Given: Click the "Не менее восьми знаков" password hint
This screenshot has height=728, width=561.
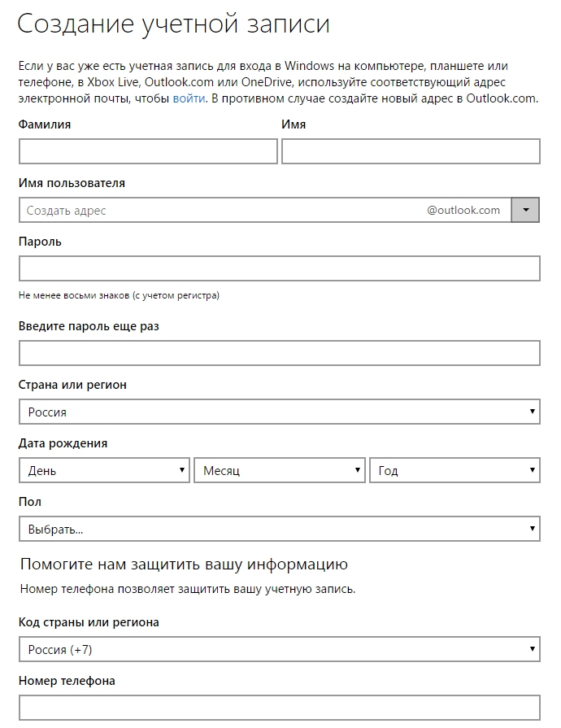Looking at the screenshot, I should tap(119, 295).
